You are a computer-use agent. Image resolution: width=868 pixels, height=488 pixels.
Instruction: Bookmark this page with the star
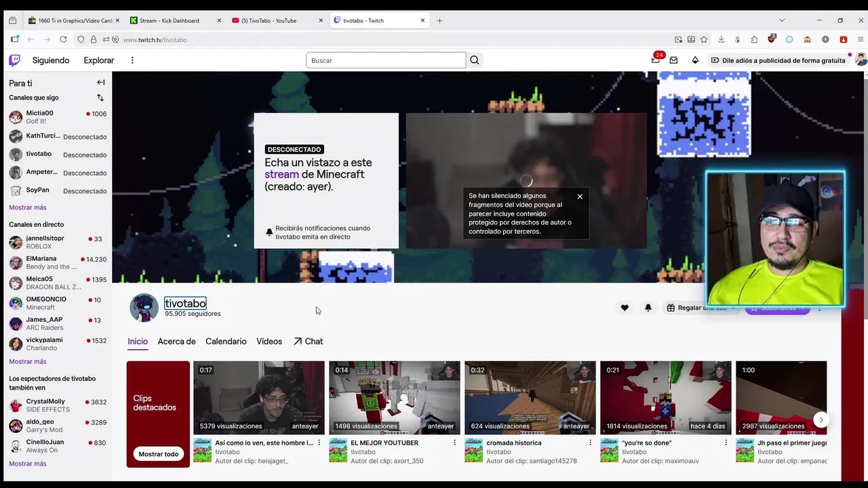click(x=704, y=39)
